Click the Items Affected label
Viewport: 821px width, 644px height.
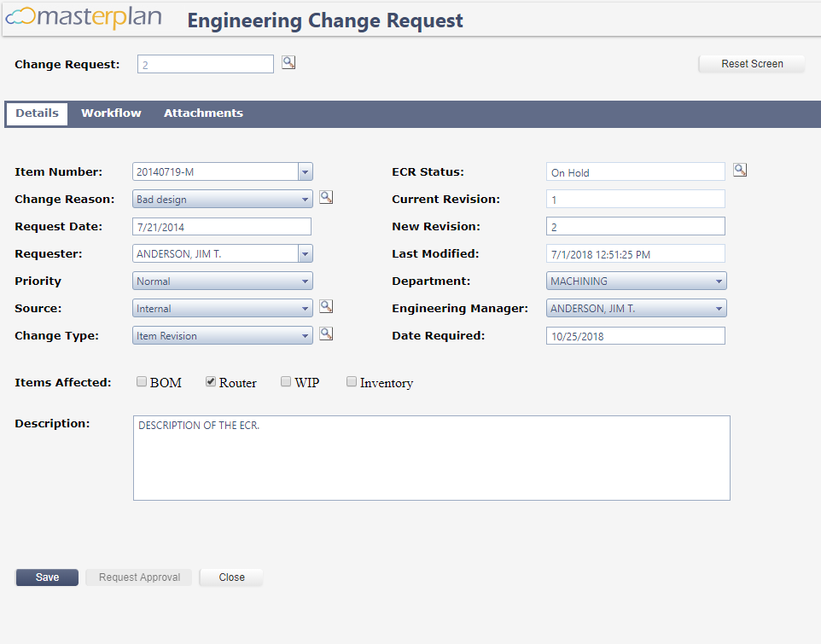[x=63, y=382]
